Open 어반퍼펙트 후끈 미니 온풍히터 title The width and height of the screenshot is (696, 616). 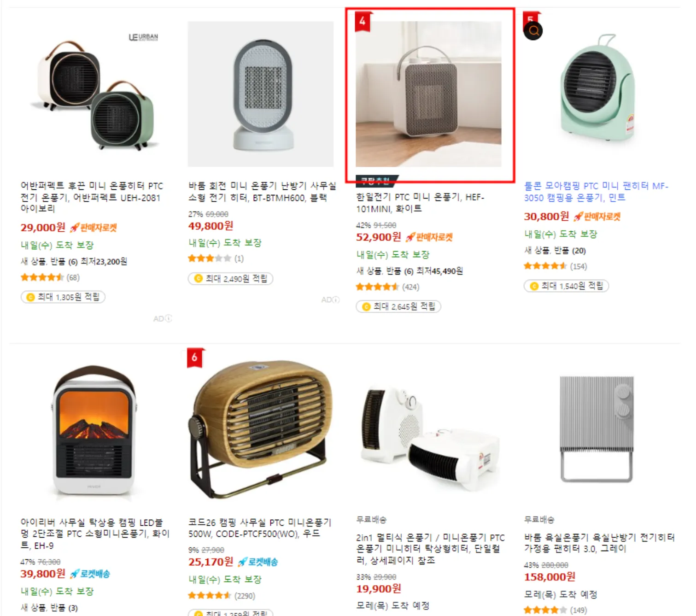tap(92, 197)
